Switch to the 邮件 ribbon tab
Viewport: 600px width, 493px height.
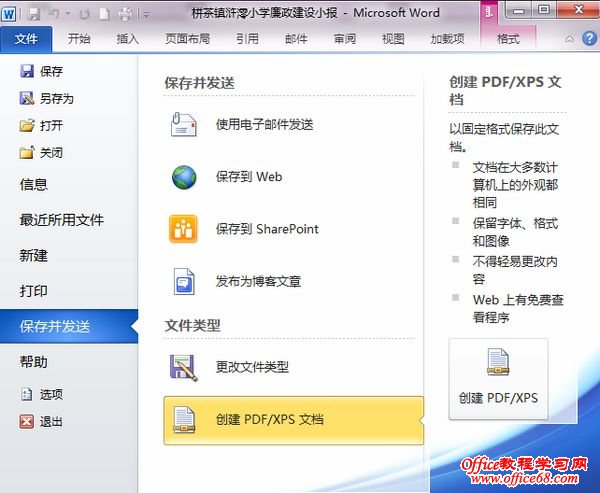pos(296,39)
